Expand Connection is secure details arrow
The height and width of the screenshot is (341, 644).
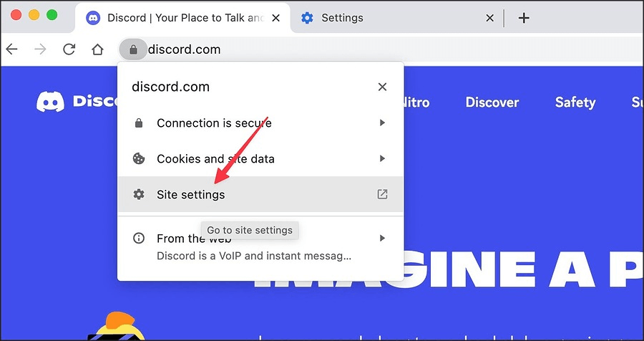click(382, 123)
